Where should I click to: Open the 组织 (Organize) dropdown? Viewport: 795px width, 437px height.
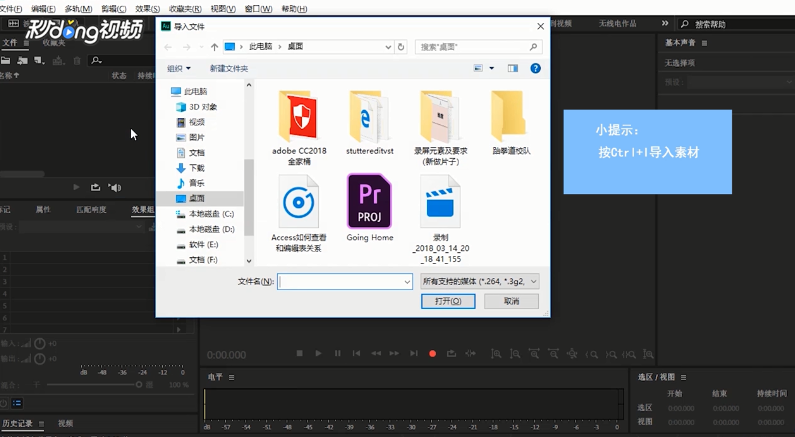click(x=179, y=68)
